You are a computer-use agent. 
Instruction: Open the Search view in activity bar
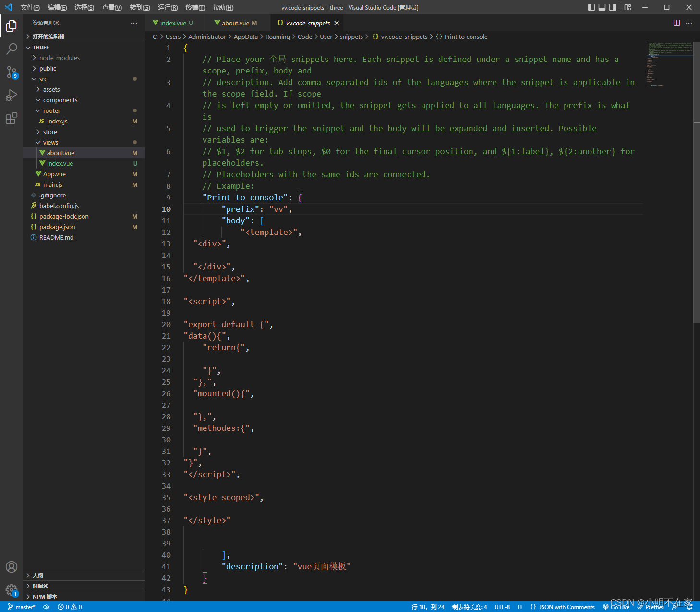tap(12, 49)
